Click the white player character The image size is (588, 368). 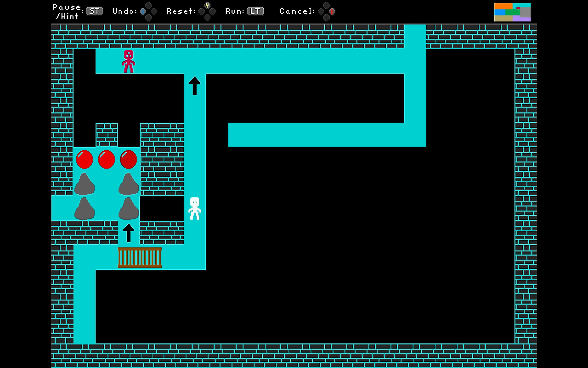tap(195, 208)
